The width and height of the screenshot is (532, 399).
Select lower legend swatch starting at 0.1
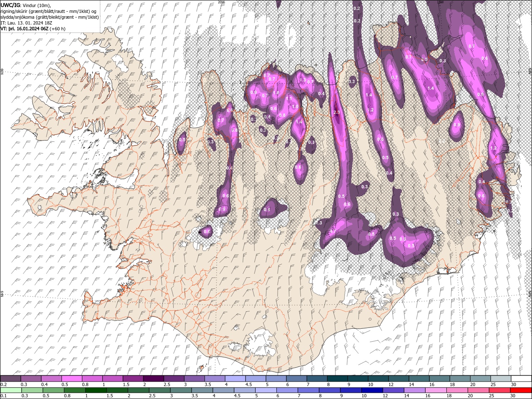point(10,390)
